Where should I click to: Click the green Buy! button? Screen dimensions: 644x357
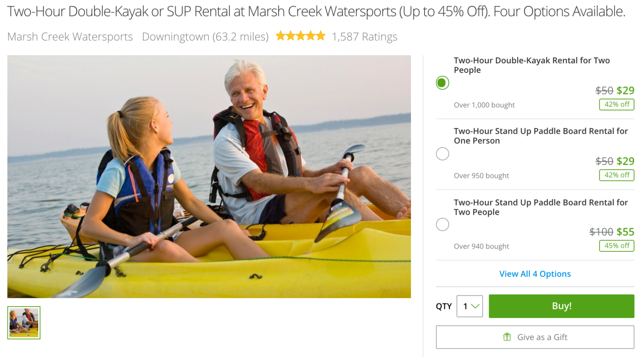click(561, 306)
